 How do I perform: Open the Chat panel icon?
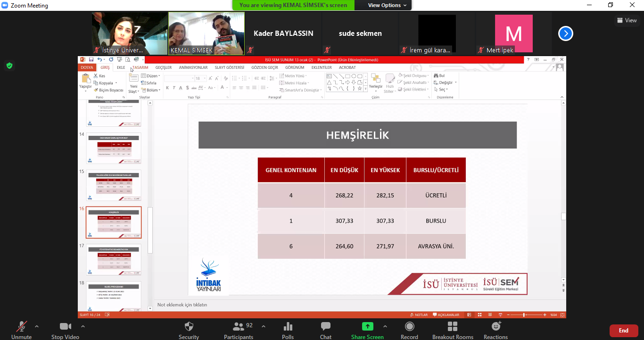(x=325, y=327)
